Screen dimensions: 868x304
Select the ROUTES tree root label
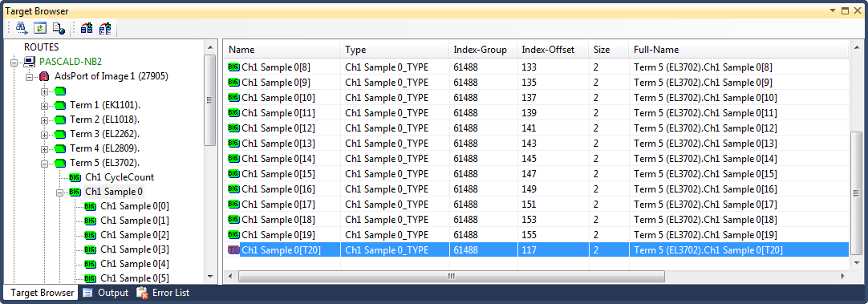click(x=41, y=47)
